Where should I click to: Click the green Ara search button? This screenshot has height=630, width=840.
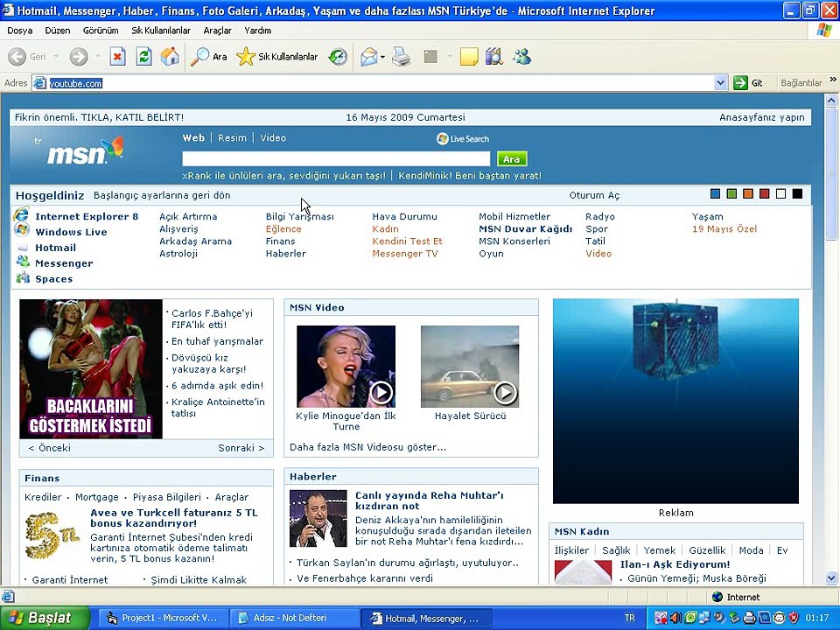[512, 159]
